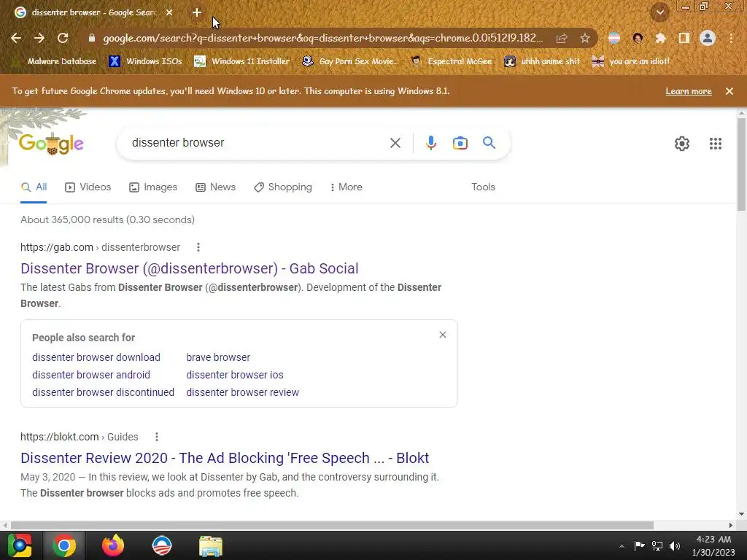Open the Windows ISOs bookmark

tap(146, 61)
